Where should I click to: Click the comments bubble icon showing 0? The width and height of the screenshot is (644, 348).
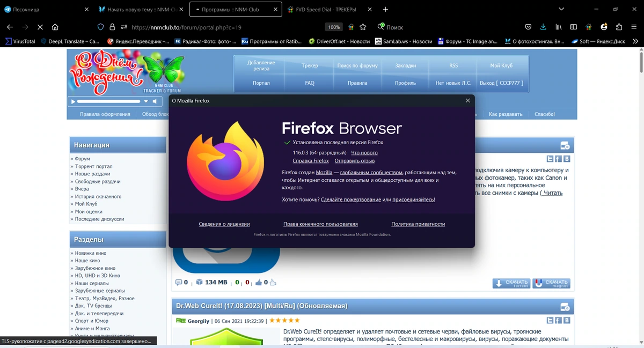(179, 282)
